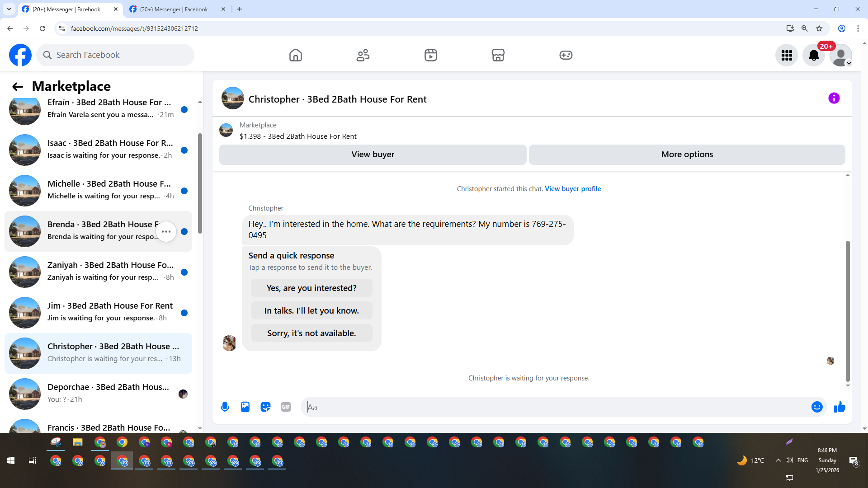The height and width of the screenshot is (488, 868).
Task: Open Michelle's conversation
Action: click(98, 191)
